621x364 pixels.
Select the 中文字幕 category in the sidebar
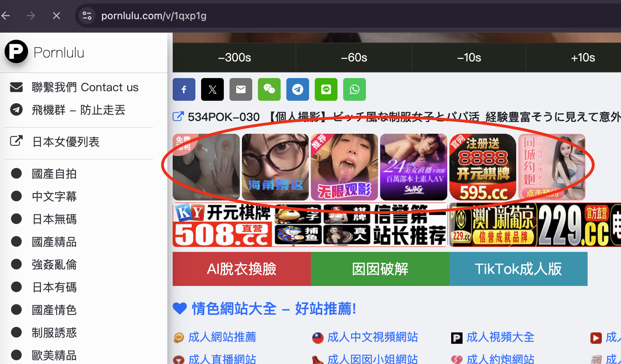(x=54, y=196)
